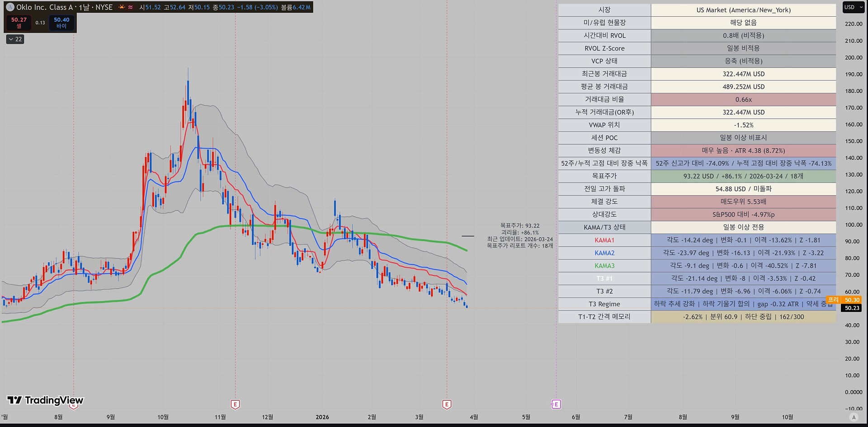
Task: Click the VCP 상태 row label
Action: point(604,61)
